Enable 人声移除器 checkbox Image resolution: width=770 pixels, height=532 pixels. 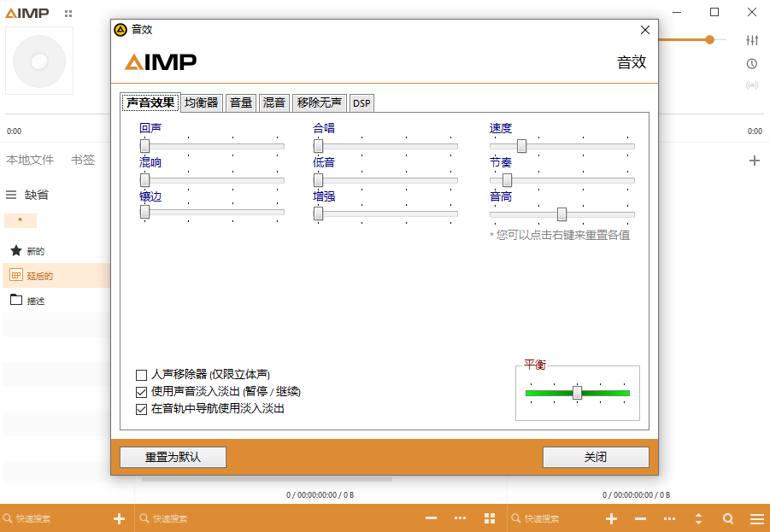[141, 376]
